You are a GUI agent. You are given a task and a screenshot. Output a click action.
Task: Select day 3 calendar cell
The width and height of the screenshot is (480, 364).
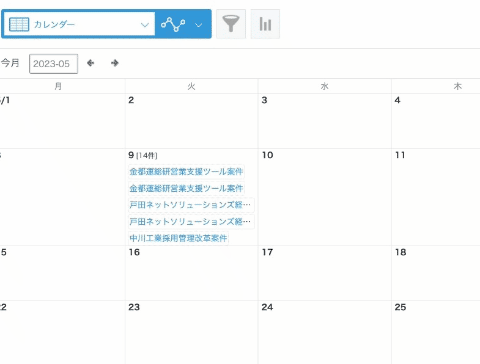tap(325, 121)
